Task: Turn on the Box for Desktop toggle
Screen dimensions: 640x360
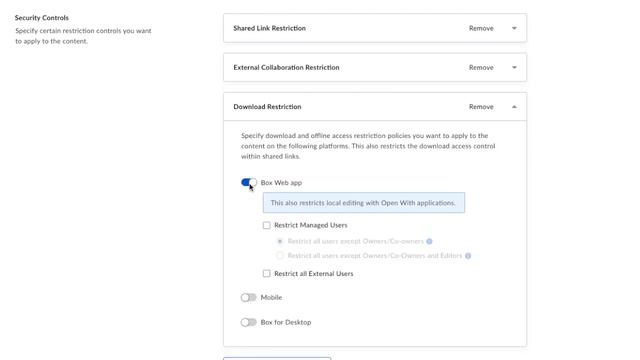Action: [x=249, y=322]
